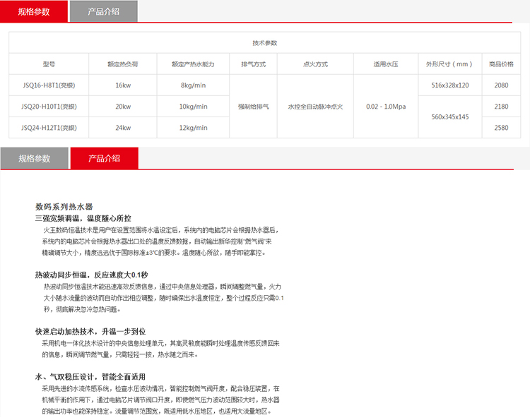Click model JSQ20-H10T1(亮银) row label
Image resolution: width=530 pixels, height=420 pixels.
(49, 107)
